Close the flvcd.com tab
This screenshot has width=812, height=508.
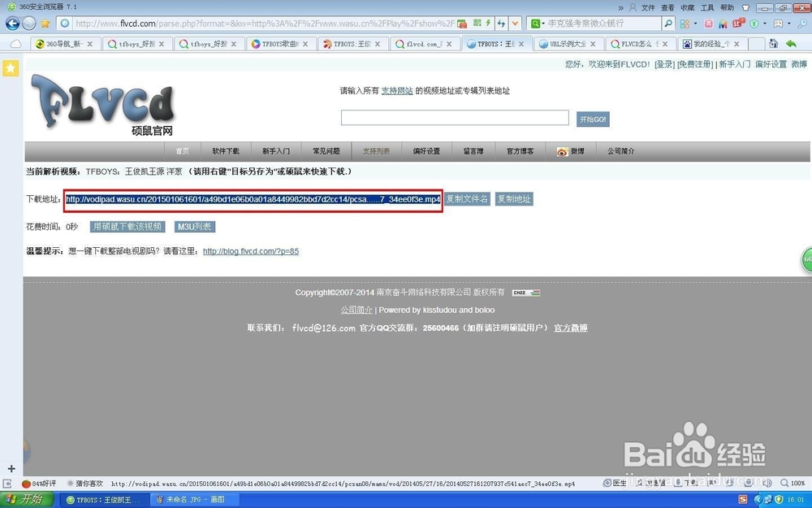pyautogui.click(x=449, y=44)
